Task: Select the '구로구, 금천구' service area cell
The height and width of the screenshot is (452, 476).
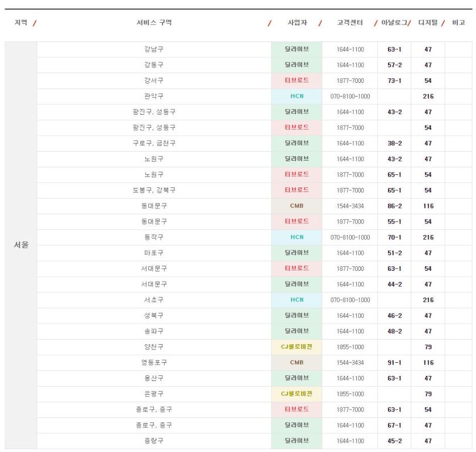Action: pyautogui.click(x=154, y=143)
